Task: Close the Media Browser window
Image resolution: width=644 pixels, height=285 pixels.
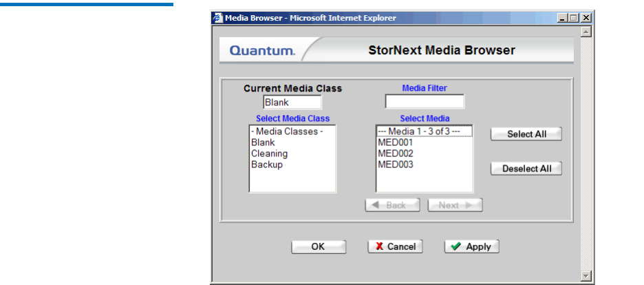Action: [586, 18]
